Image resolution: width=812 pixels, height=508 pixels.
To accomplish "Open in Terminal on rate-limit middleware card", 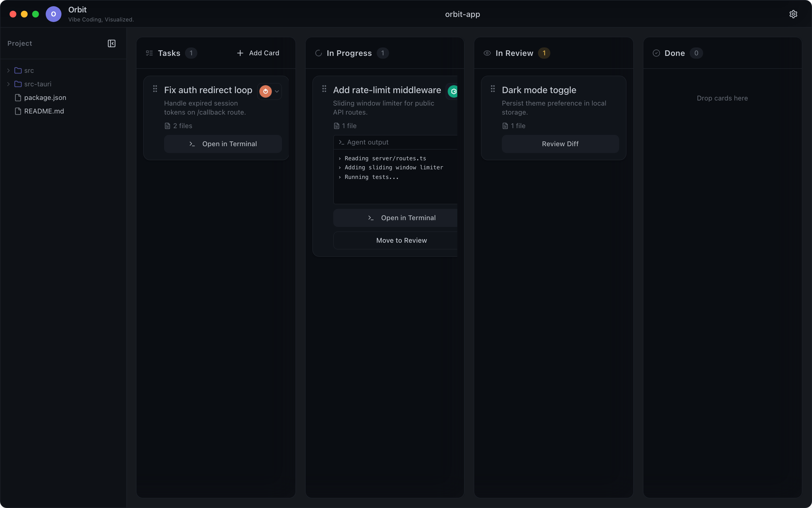I will tap(395, 218).
